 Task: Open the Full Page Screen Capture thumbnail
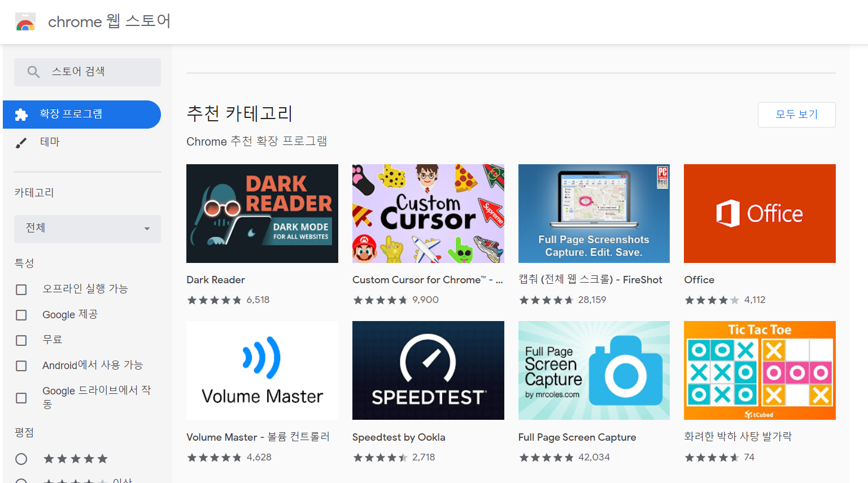(594, 370)
